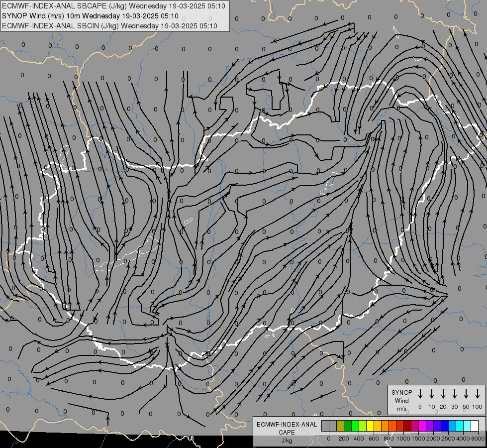The width and height of the screenshot is (487, 448).
Task: Click the 2500 value on CAPE scale
Action: pyautogui.click(x=448, y=439)
